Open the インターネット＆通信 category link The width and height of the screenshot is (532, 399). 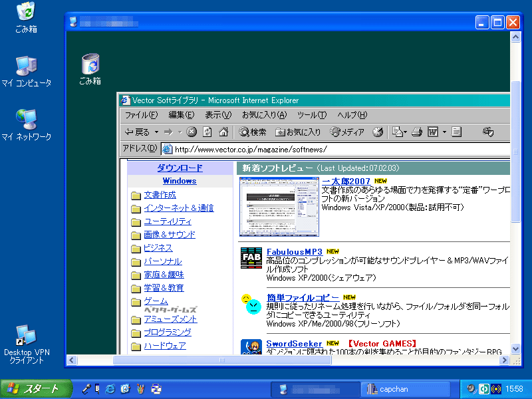[x=179, y=208]
